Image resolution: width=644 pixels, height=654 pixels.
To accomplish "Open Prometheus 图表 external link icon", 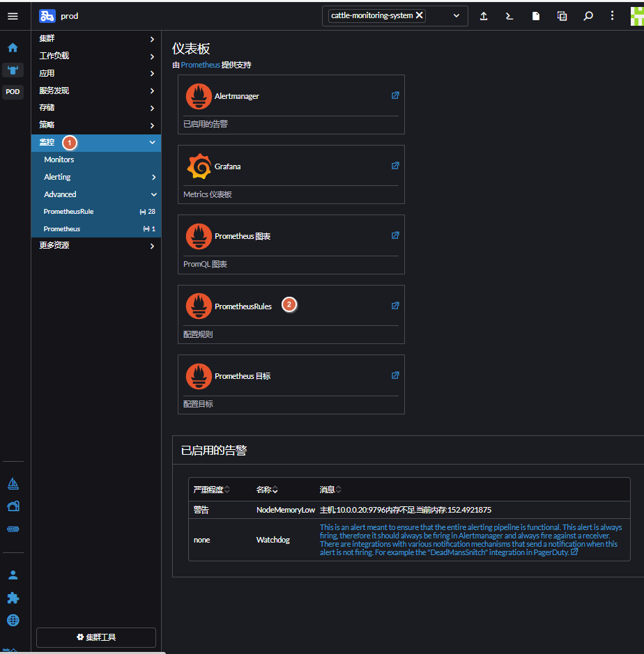I will click(x=395, y=235).
